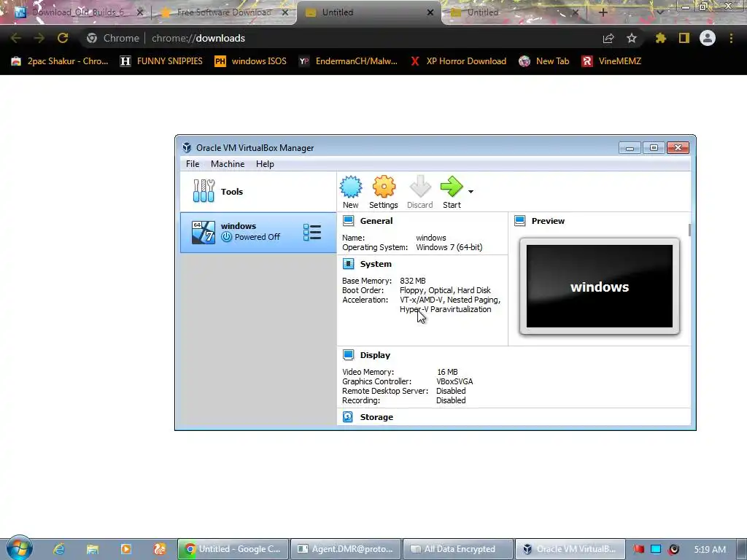Screen dimensions: 747x560
Task: Switch to the Free Software Download tab
Action: (x=224, y=12)
